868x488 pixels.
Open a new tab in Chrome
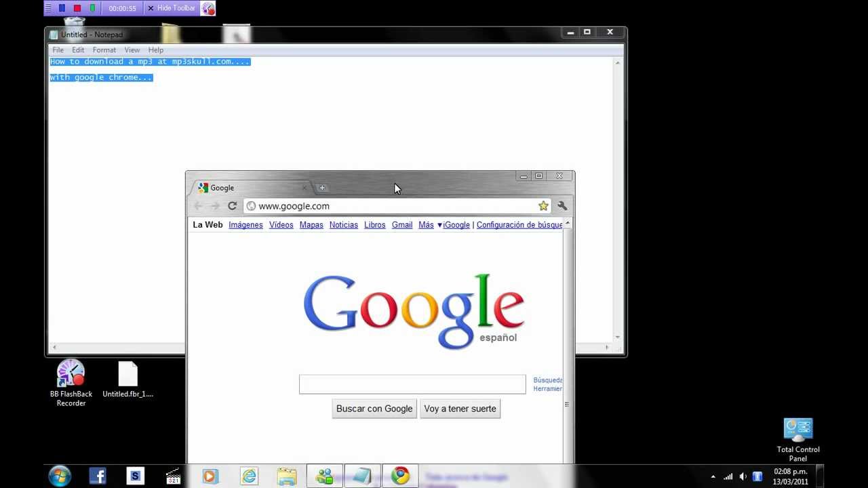(x=322, y=188)
